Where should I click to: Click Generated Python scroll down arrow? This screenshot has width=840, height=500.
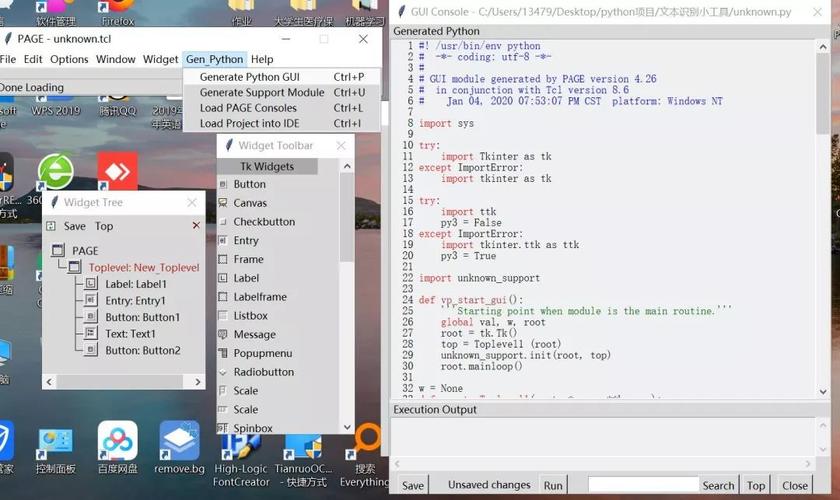point(823,392)
